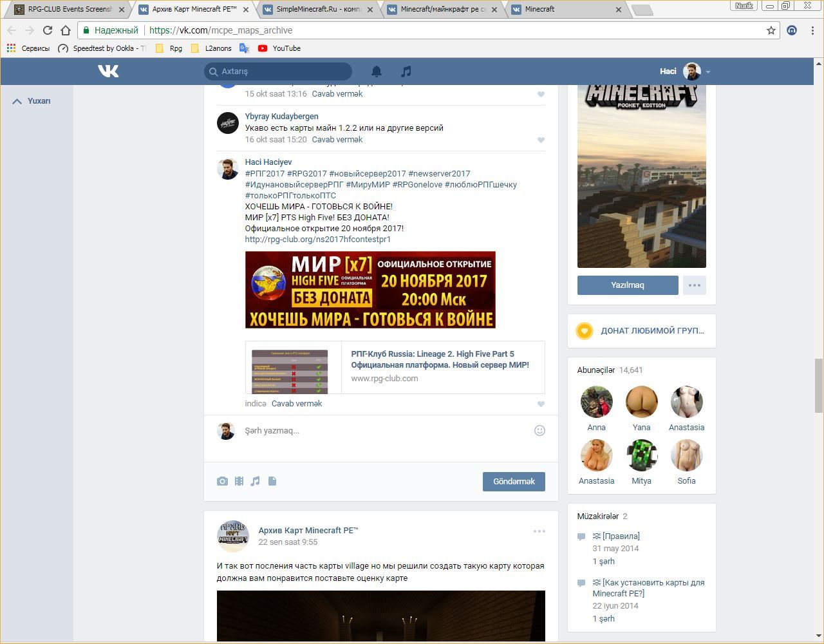
Task: Open the Haci profile avatar in the header
Action: tap(692, 71)
